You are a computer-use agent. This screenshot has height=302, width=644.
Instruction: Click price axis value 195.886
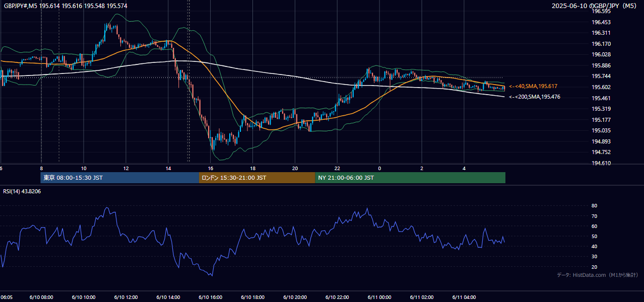click(601, 65)
